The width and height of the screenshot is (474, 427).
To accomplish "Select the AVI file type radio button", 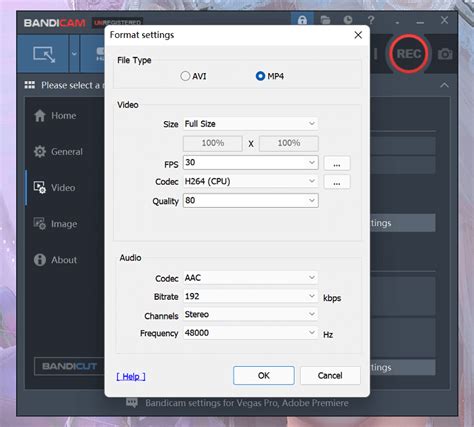I will pos(185,76).
